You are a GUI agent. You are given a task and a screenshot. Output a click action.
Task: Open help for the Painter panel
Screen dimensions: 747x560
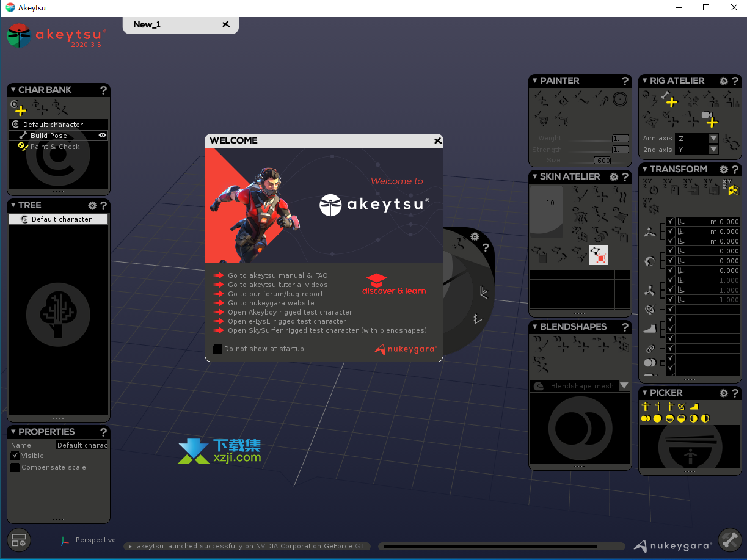pyautogui.click(x=625, y=81)
